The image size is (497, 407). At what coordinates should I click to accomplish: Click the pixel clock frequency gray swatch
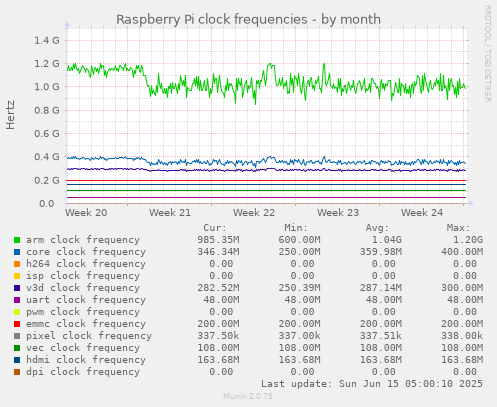pyautogui.click(x=17, y=336)
